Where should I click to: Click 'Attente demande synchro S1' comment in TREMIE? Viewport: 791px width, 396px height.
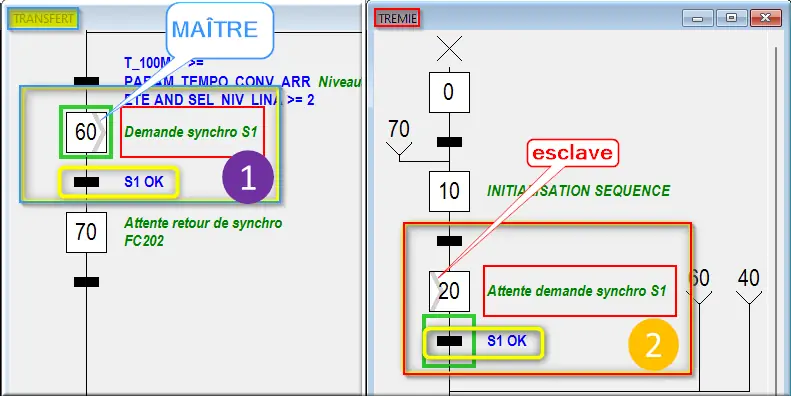click(x=577, y=291)
